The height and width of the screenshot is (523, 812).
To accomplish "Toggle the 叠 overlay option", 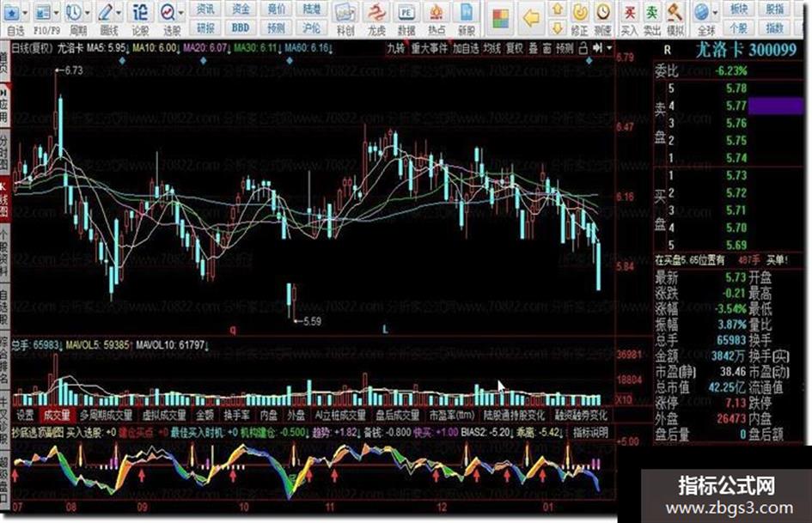I will click(x=534, y=49).
